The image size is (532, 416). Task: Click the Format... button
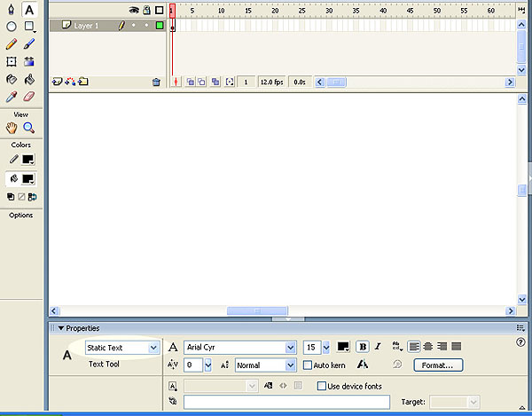pyautogui.click(x=437, y=365)
